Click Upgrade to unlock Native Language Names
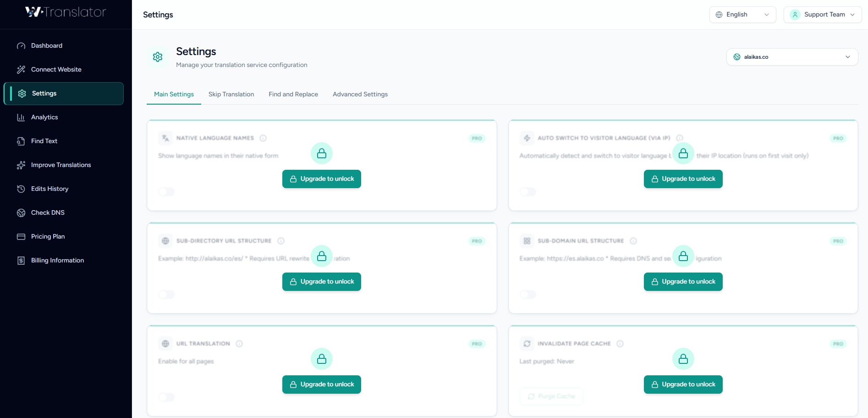The image size is (868, 418). pos(321,178)
